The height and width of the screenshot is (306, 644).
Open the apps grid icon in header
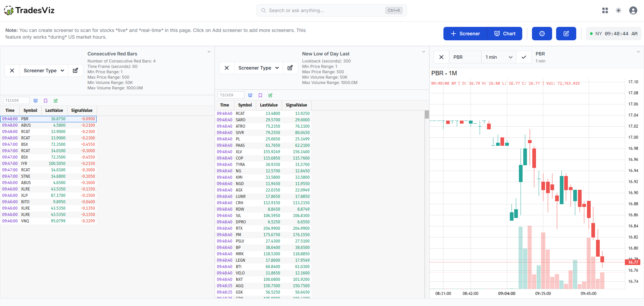tap(605, 10)
